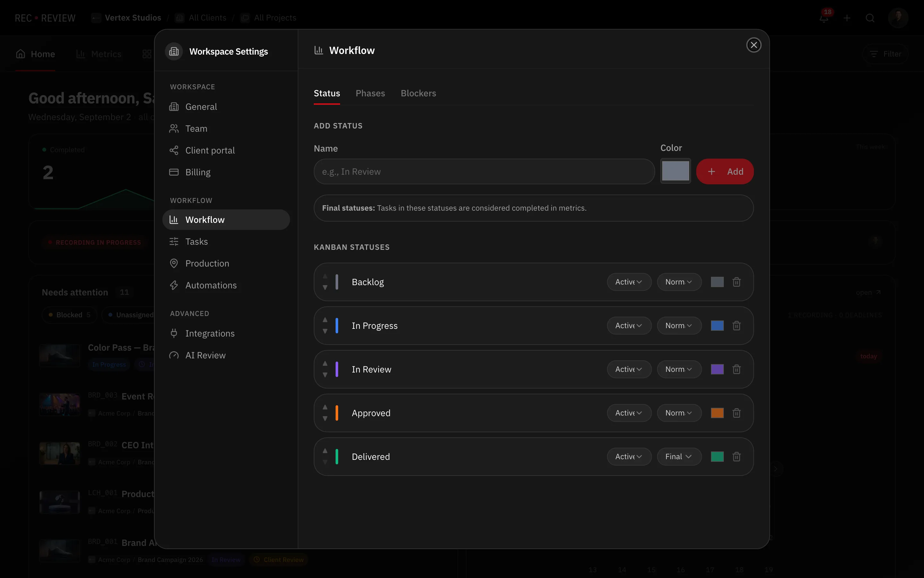Open Delivered Final type dropdown
The width and height of the screenshot is (924, 578).
679,457
